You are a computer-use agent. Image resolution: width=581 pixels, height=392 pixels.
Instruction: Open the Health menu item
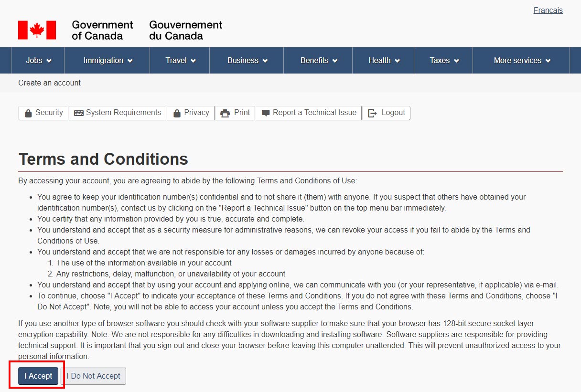(x=384, y=61)
